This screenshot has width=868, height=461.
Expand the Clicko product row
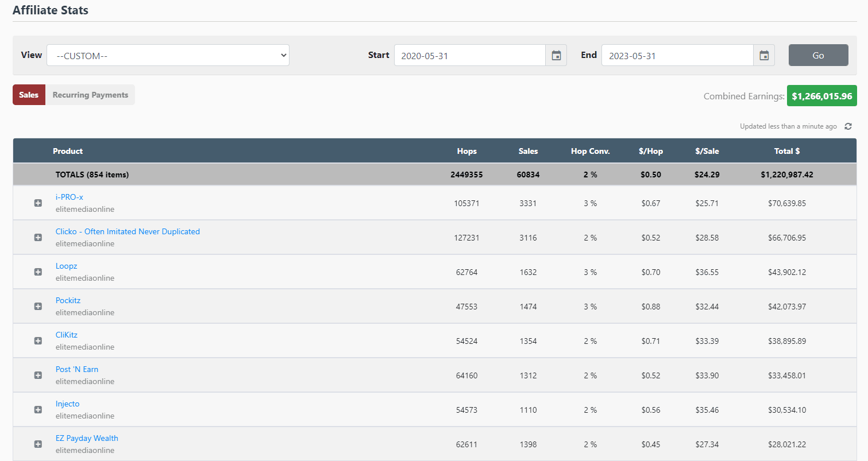pos(38,238)
